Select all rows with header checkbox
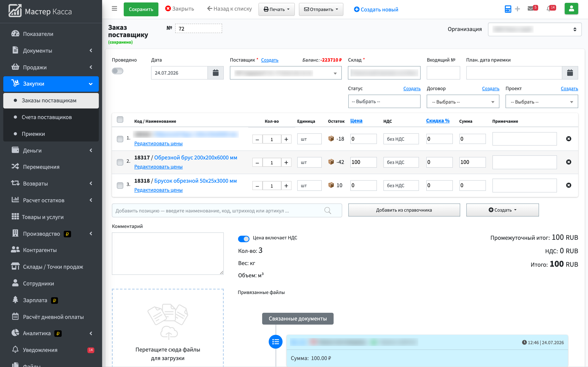The height and width of the screenshot is (367, 588). click(120, 119)
